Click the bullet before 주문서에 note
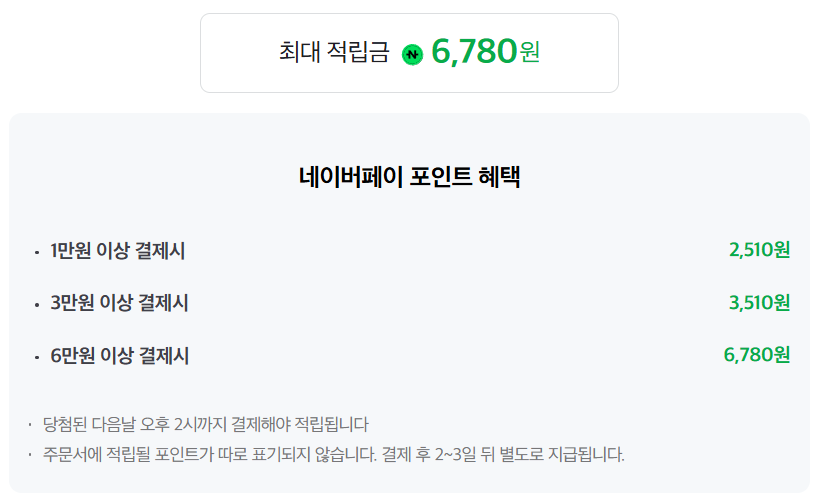 (x=30, y=454)
